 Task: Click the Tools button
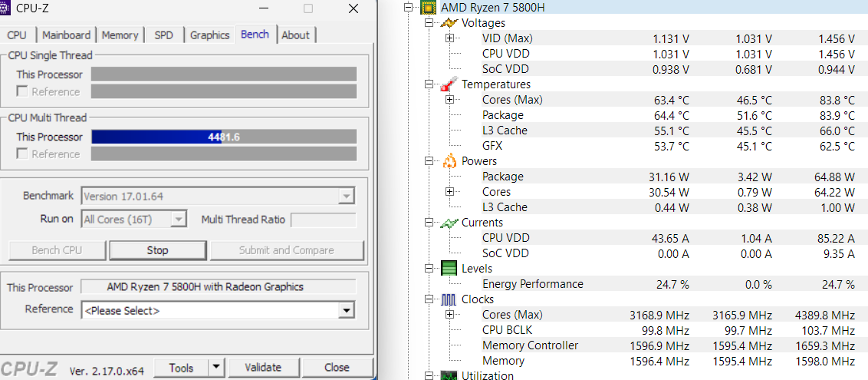181,368
